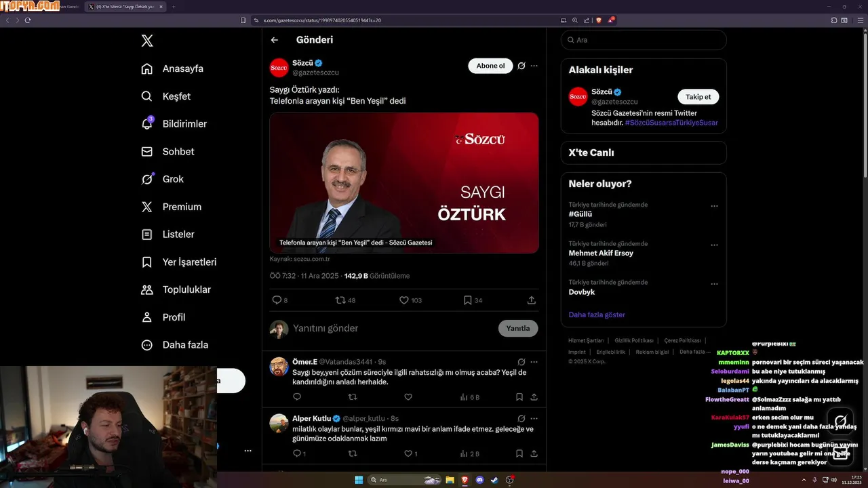The width and height of the screenshot is (868, 488).
Task: Click Daha fazla göster link
Action: [x=597, y=314]
